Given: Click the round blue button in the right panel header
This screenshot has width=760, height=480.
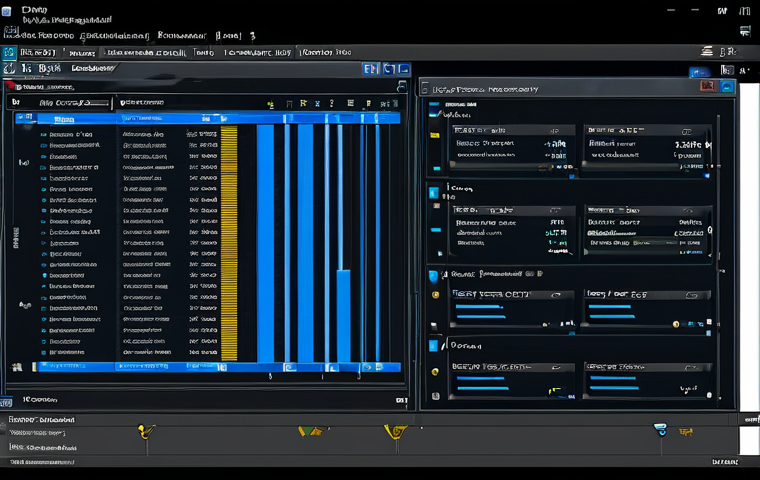Looking at the screenshot, I should coord(727,86).
